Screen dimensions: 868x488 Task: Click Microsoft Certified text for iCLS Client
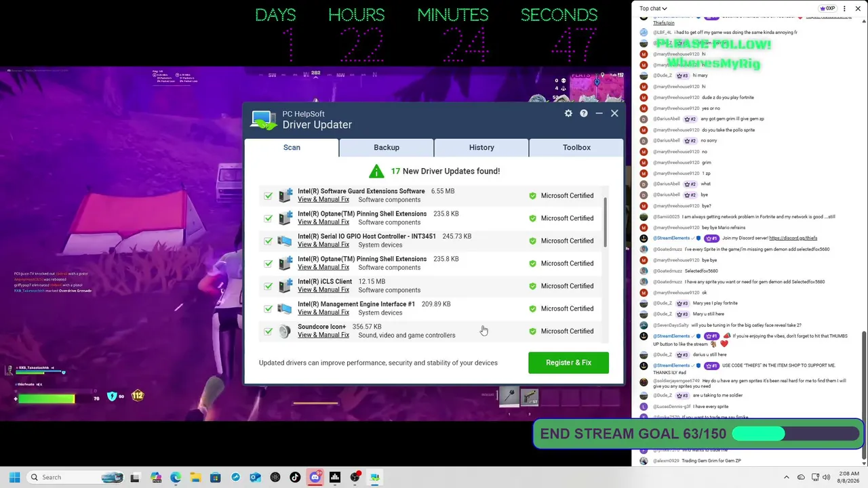tap(567, 286)
